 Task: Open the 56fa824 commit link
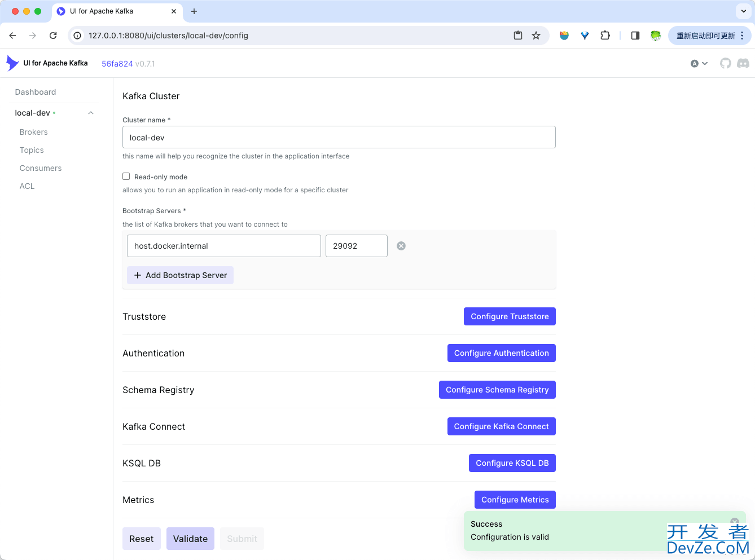[x=117, y=64]
